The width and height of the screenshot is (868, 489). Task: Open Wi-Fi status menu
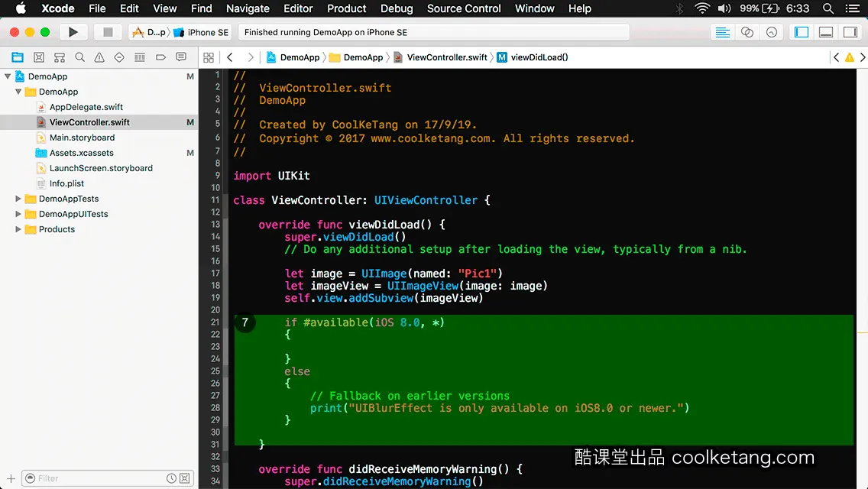[x=702, y=8]
